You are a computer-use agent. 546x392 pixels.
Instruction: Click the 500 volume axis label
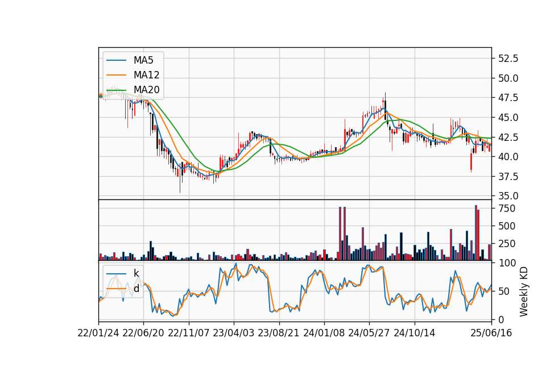(x=507, y=227)
